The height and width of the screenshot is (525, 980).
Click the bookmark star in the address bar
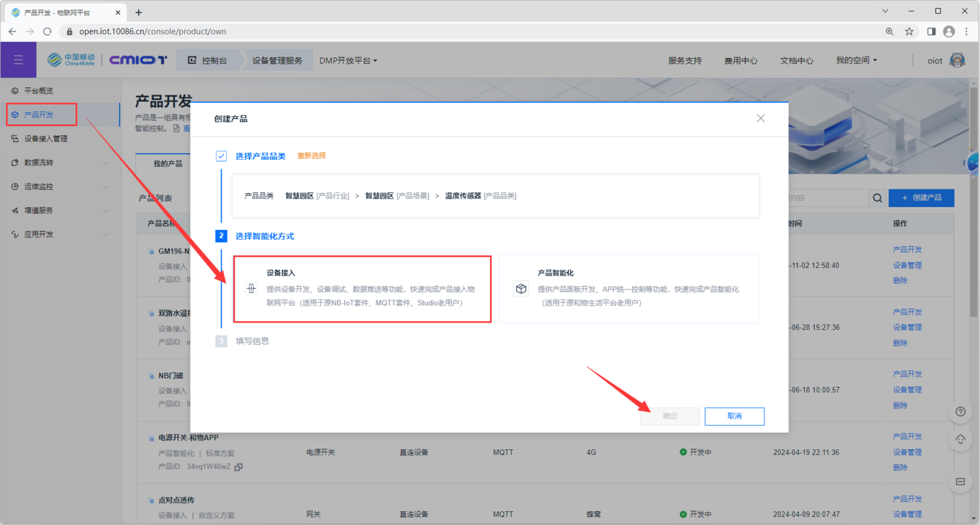tap(909, 31)
